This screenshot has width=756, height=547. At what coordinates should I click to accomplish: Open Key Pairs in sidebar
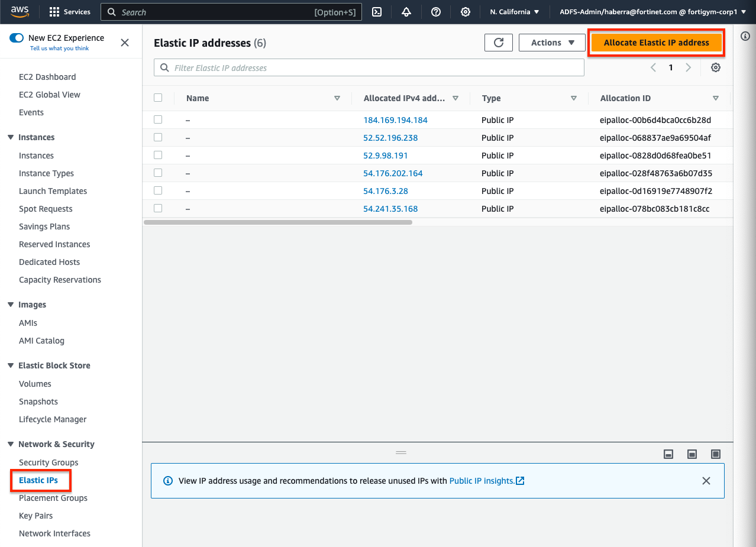(x=35, y=516)
